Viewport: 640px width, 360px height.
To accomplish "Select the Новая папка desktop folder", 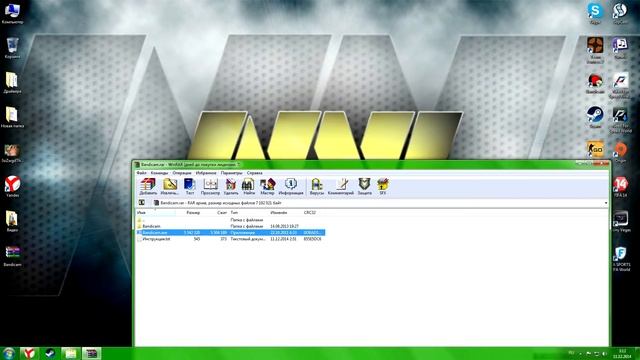I will (x=12, y=117).
